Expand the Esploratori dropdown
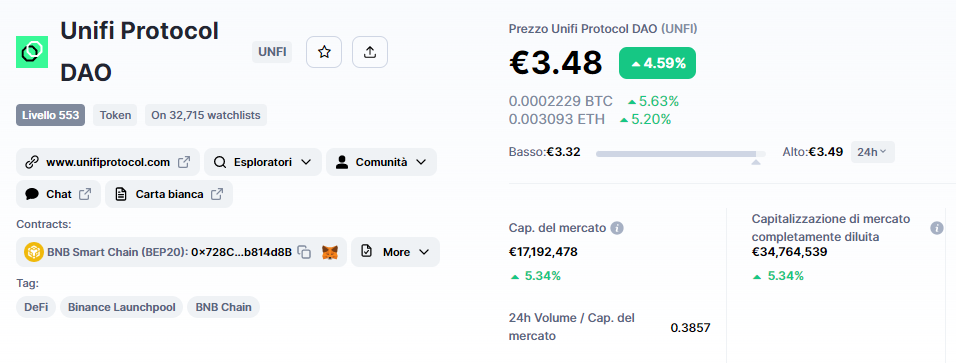 tap(263, 162)
